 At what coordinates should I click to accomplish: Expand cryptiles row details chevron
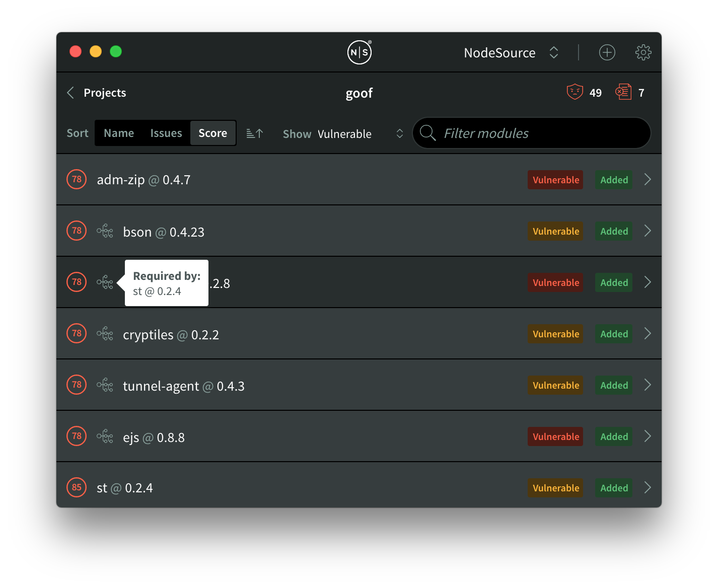pyautogui.click(x=648, y=333)
